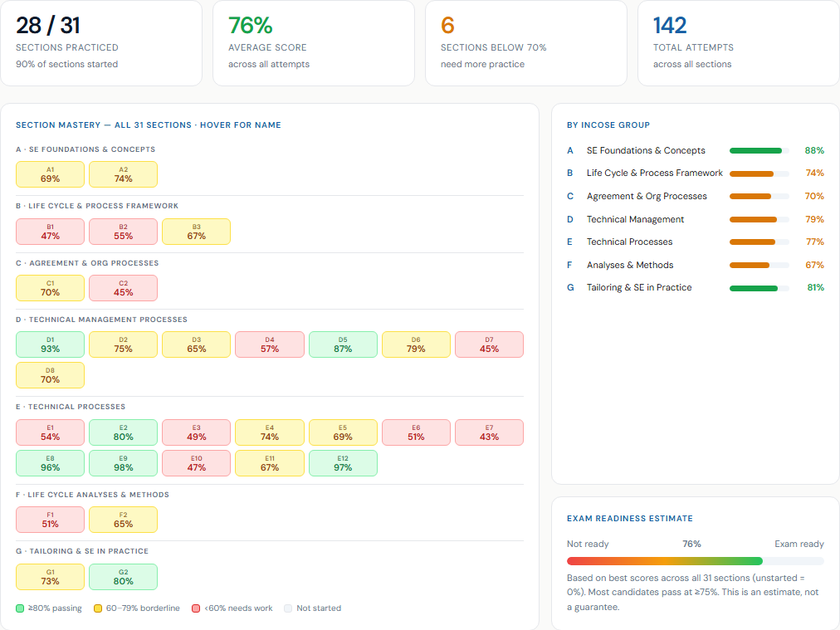Viewport: 840px width, 630px height.
Task: Select the D2 75% section tile
Action: click(123, 344)
